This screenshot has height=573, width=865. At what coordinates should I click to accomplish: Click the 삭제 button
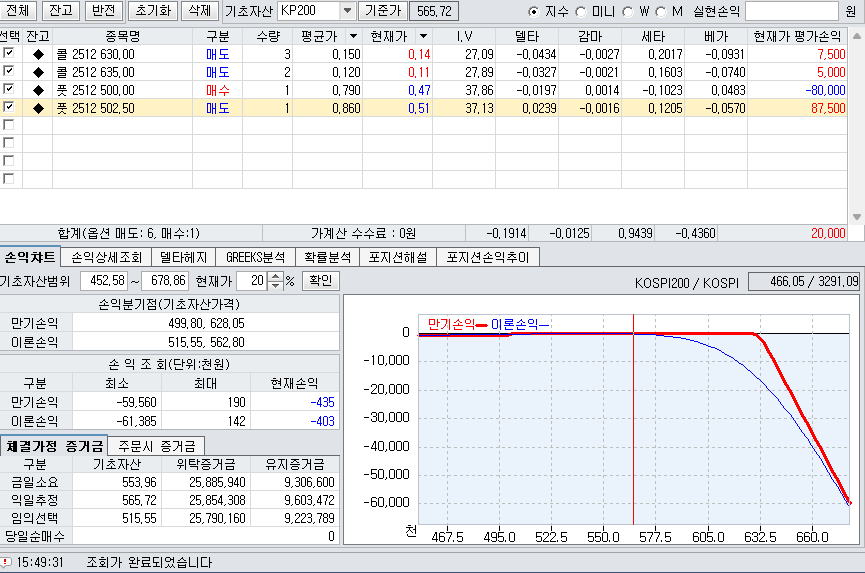tap(200, 10)
